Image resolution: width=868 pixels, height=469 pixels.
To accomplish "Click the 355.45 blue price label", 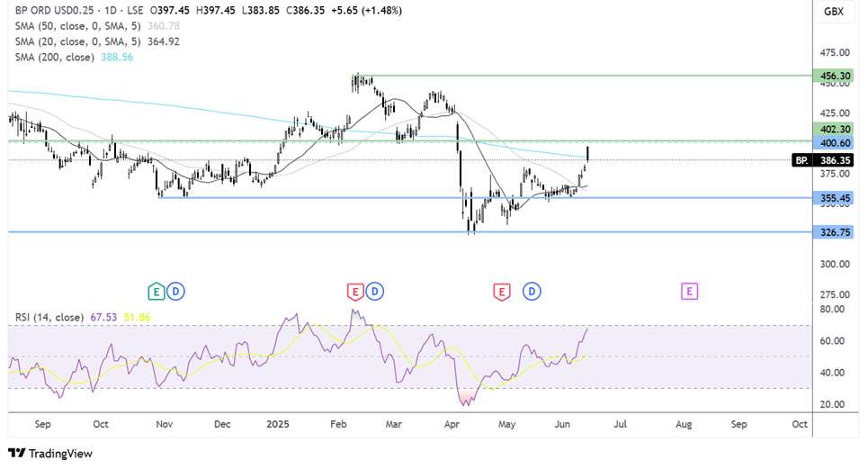I will [833, 198].
